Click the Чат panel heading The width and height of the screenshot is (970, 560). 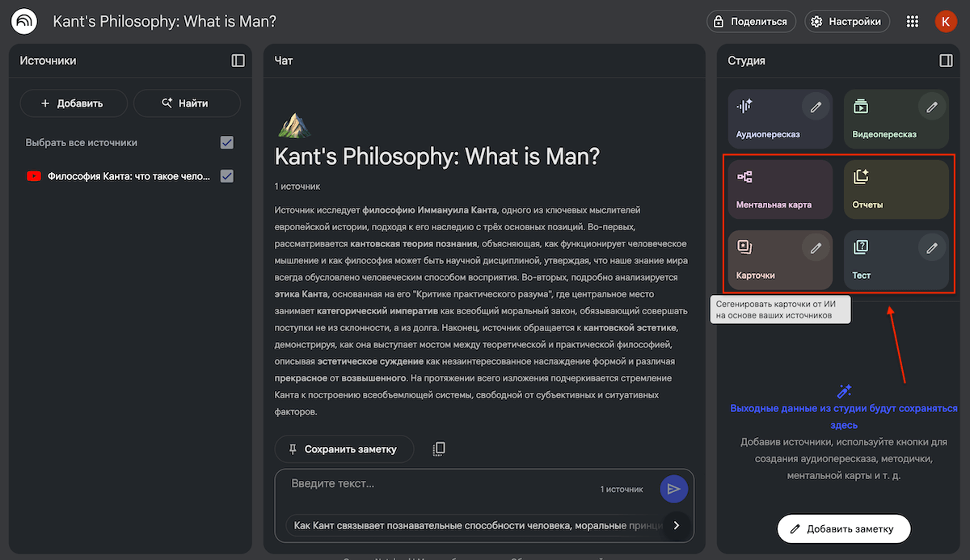point(284,61)
